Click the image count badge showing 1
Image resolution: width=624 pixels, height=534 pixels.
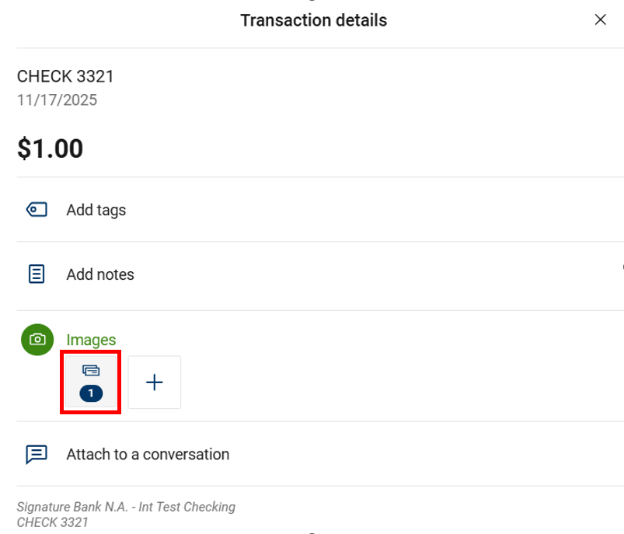[91, 394]
